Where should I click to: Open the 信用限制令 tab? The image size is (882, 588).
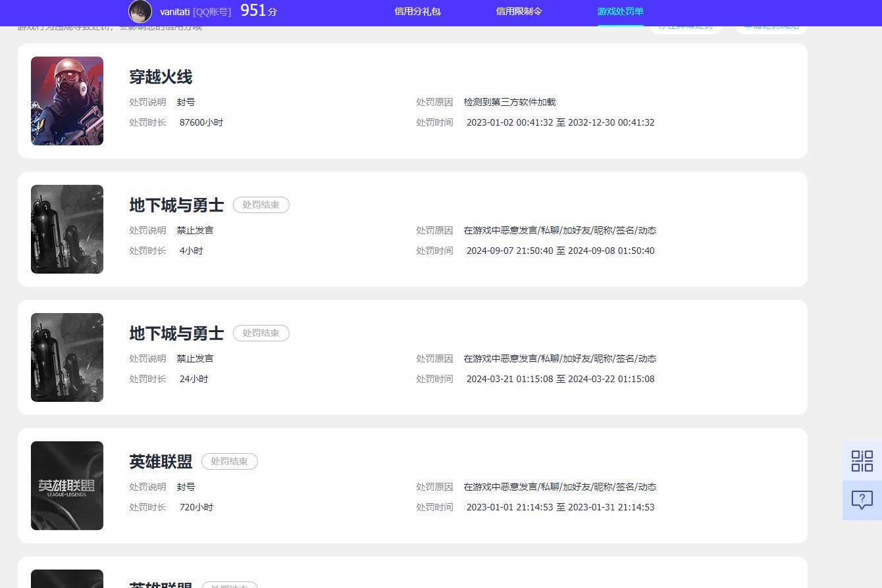[519, 12]
